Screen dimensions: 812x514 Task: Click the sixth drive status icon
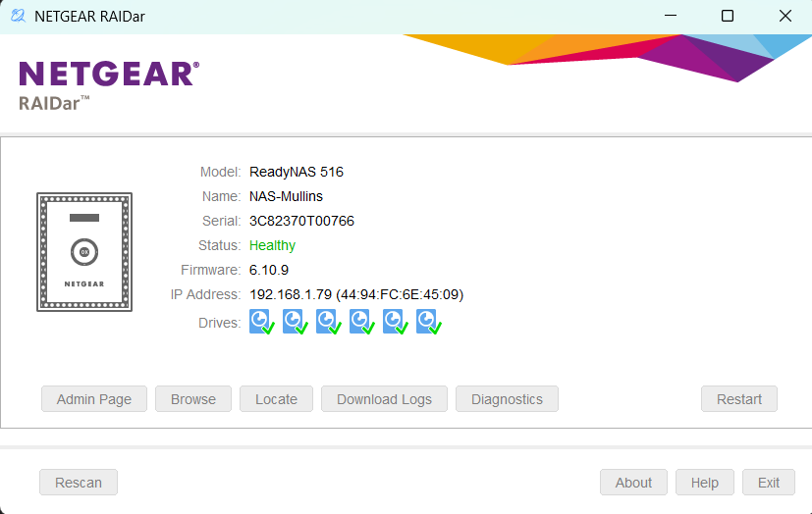coord(429,322)
